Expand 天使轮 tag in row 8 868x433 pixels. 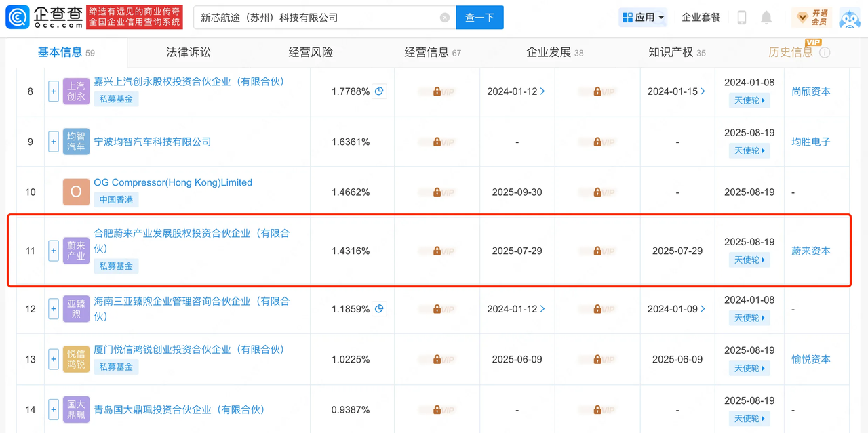pos(749,100)
